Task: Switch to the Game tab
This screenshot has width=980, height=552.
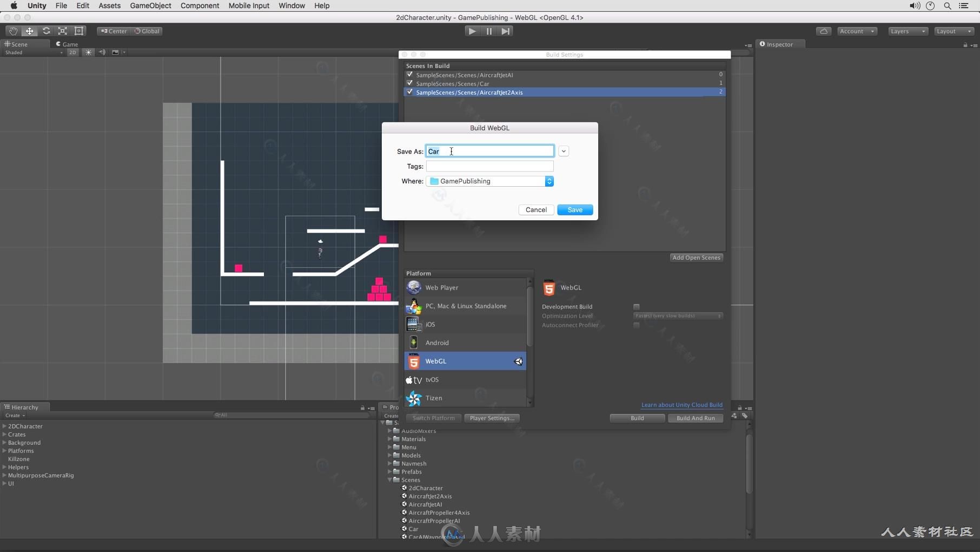Action: click(67, 44)
